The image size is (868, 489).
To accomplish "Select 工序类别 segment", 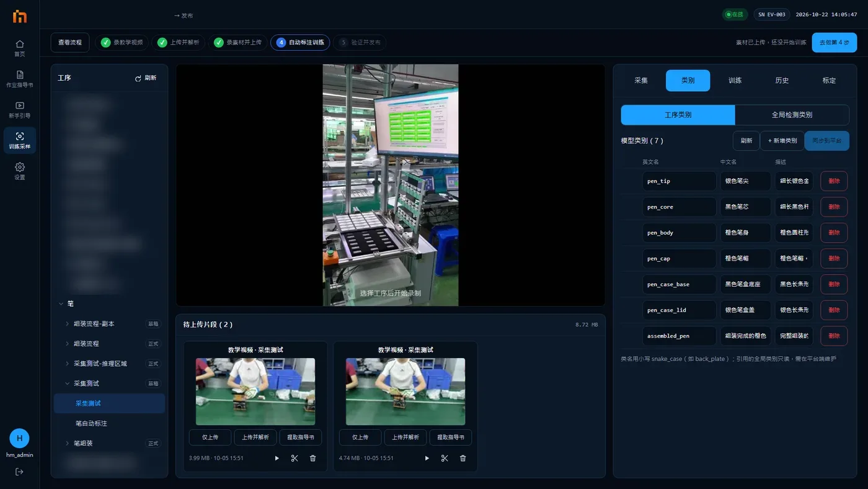I will point(678,115).
